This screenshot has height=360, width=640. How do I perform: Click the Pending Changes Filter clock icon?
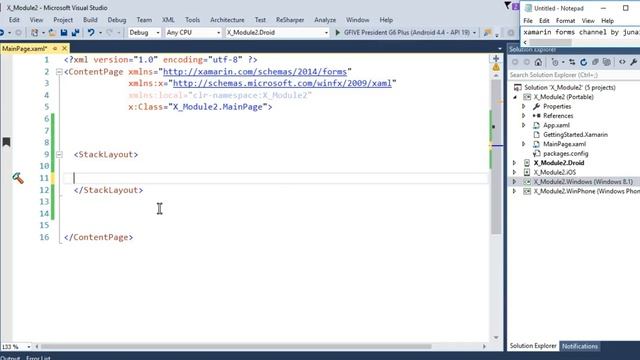click(555, 62)
